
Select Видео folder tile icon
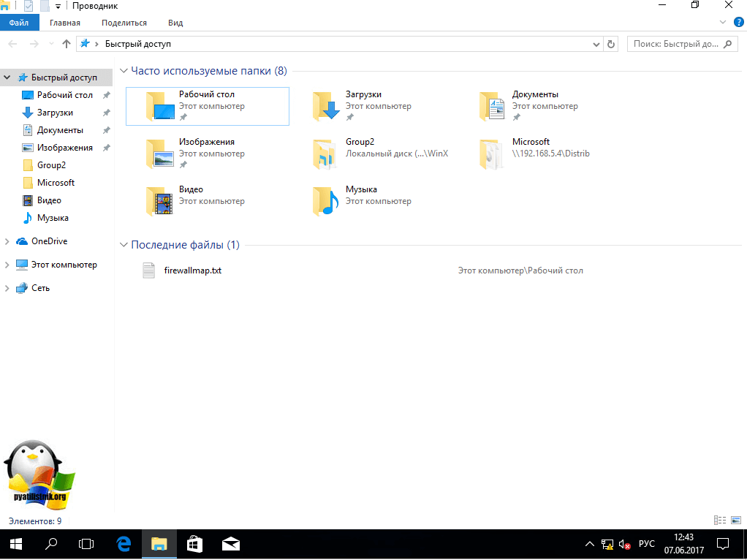click(x=160, y=201)
